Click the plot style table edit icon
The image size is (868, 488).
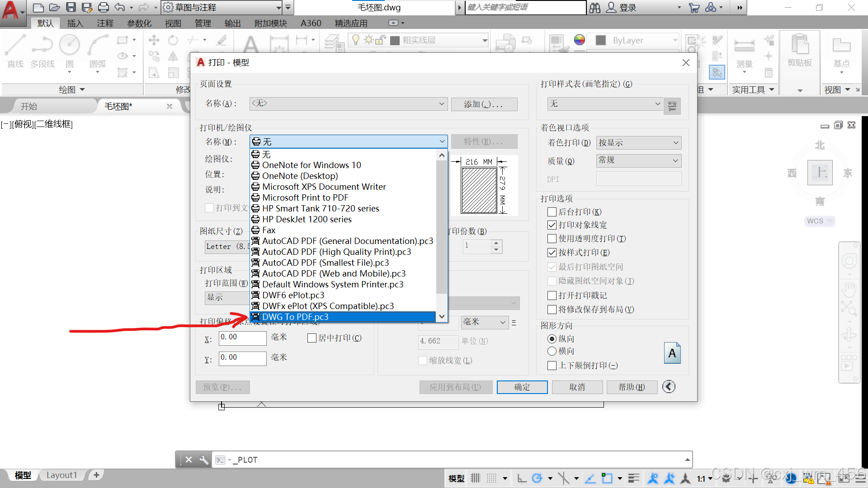(x=672, y=106)
